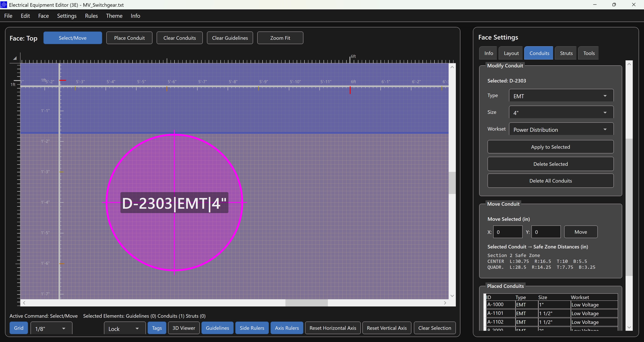The image size is (644, 342).
Task: Click the Place Conduit button
Action: click(129, 38)
